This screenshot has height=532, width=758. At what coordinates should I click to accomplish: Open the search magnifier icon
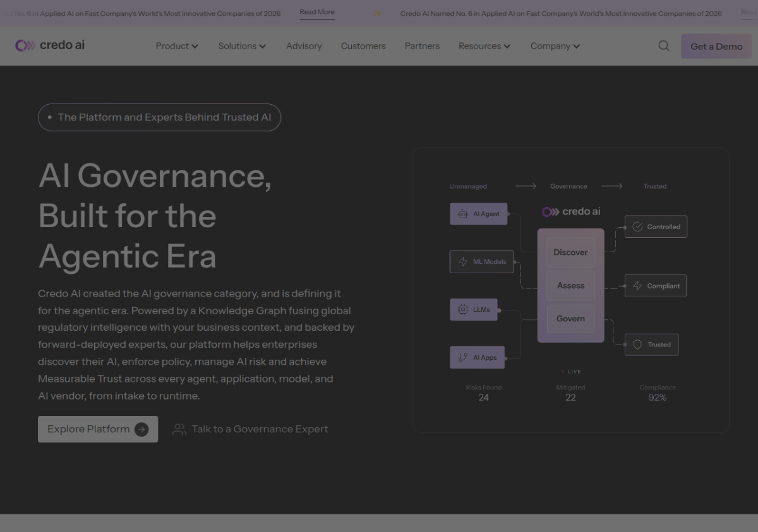pyautogui.click(x=664, y=45)
